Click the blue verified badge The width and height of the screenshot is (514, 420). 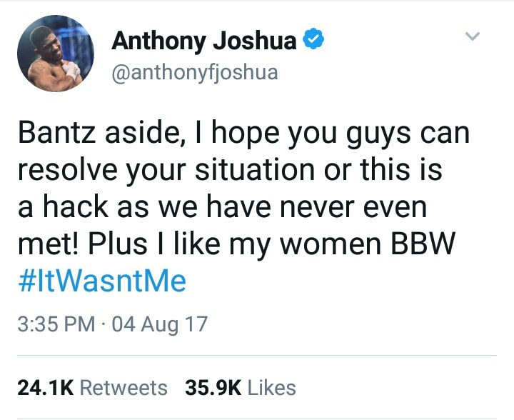tap(313, 39)
